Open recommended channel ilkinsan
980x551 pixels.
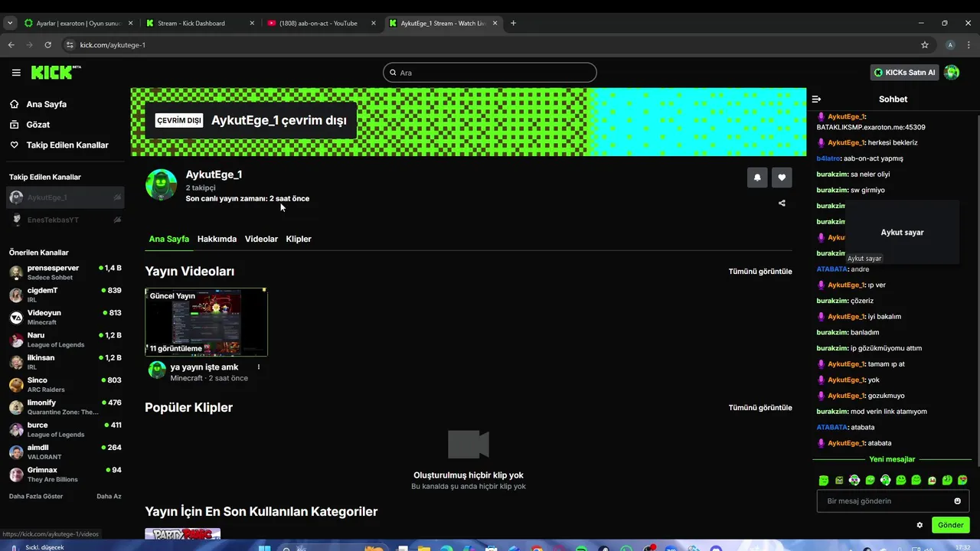pos(65,362)
